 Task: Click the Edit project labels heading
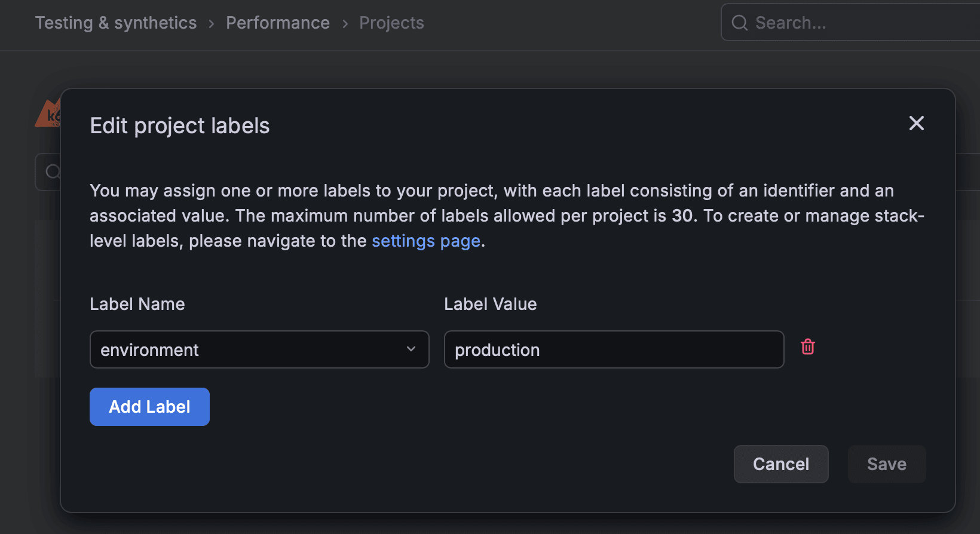tap(180, 126)
